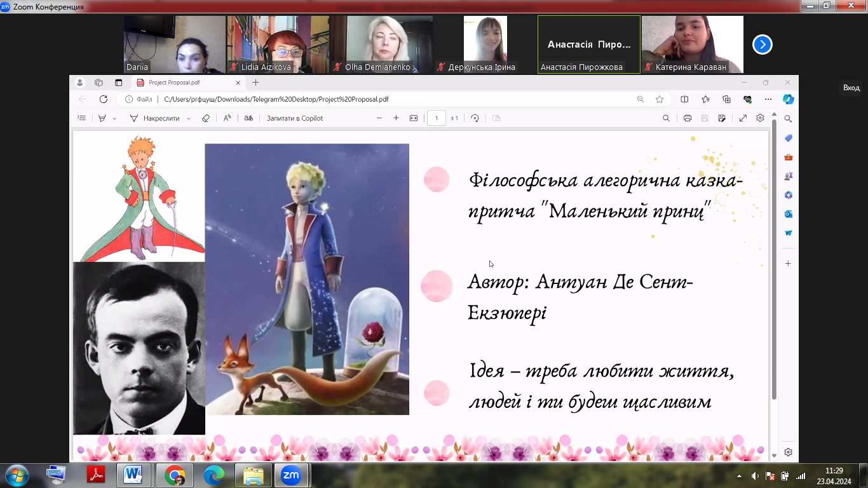Screen dimensions: 868x488
Task: Select the Project Proposal.pdf tab
Action: click(x=189, y=83)
